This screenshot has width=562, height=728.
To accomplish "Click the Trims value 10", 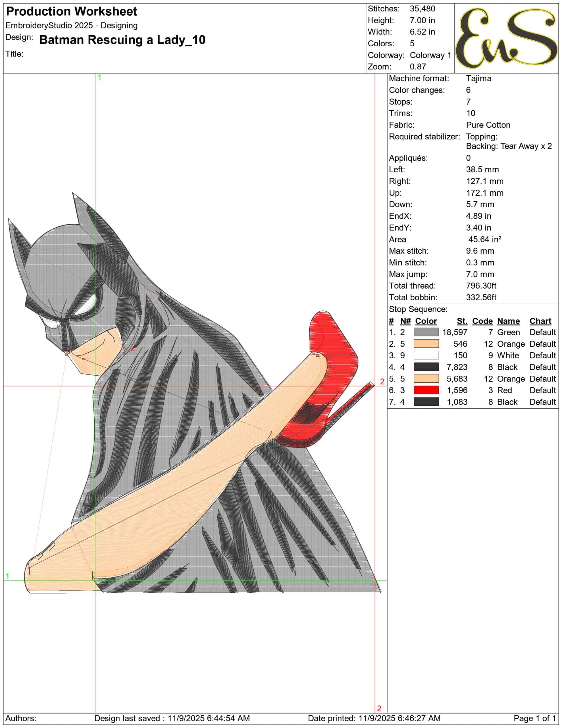I will (471, 113).
